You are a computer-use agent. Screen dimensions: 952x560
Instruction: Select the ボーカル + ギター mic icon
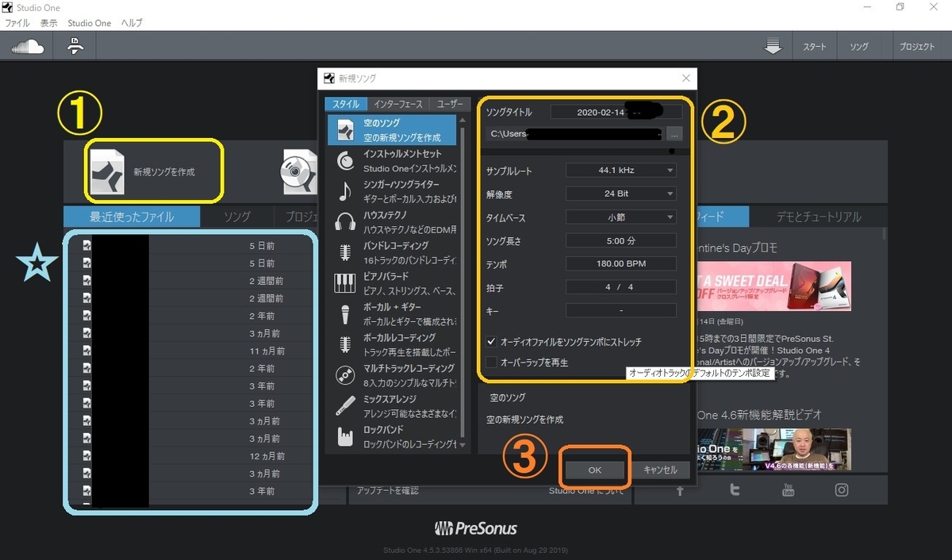tap(345, 314)
